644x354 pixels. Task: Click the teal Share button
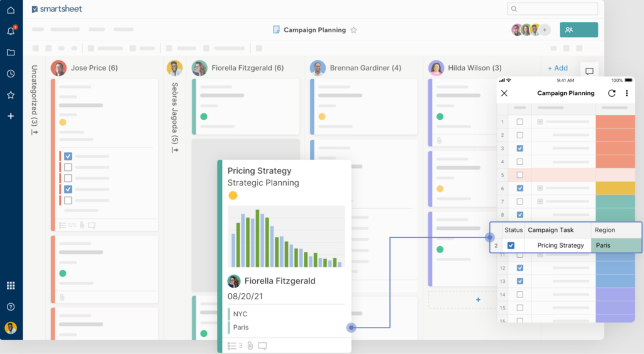point(579,30)
